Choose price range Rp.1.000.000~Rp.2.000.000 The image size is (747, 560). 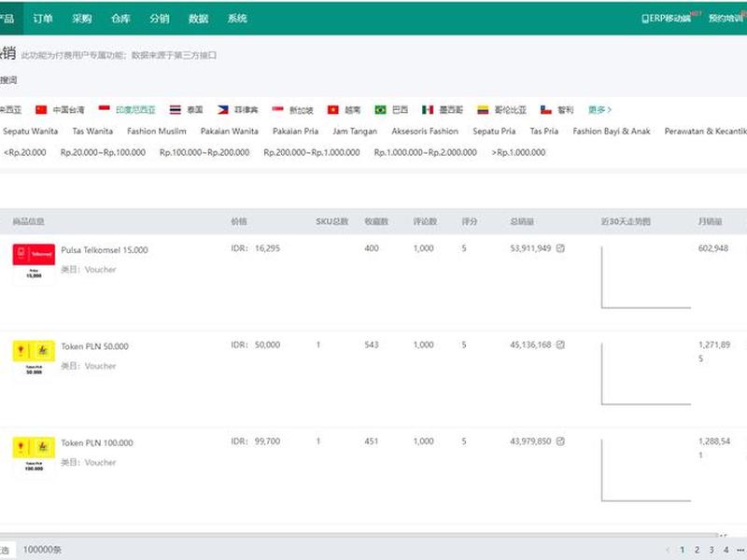point(426,152)
